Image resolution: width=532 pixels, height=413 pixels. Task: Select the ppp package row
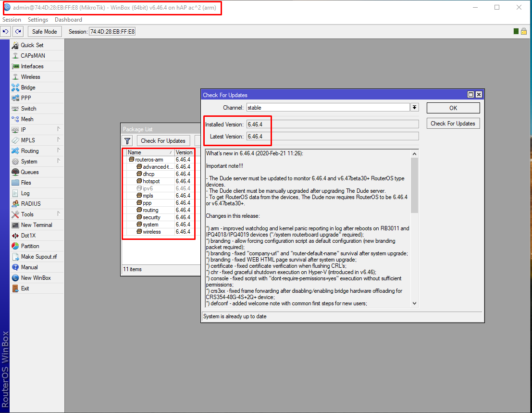pos(159,203)
